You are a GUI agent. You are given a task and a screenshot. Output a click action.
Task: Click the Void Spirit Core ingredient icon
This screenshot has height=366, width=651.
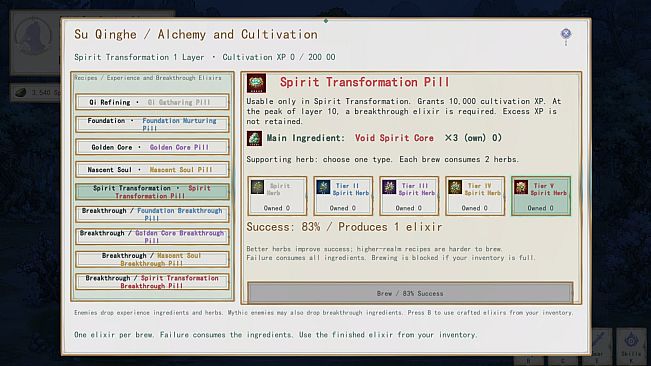click(x=254, y=138)
